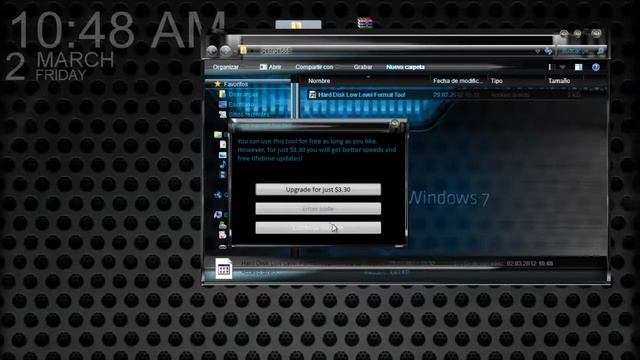640x360 pixels.
Task: Select Favoritos in the navigation pane
Action: pos(236,84)
